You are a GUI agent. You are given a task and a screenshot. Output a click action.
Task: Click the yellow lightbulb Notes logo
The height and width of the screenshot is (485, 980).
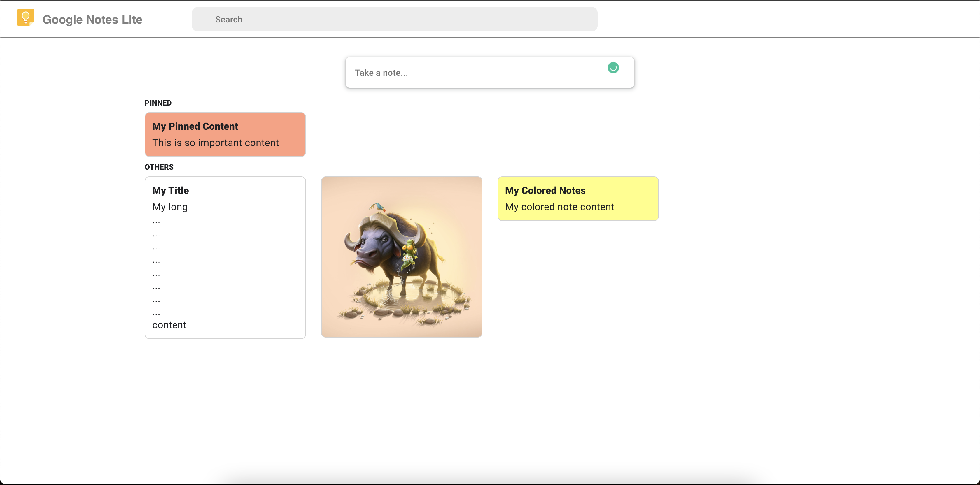(x=25, y=18)
